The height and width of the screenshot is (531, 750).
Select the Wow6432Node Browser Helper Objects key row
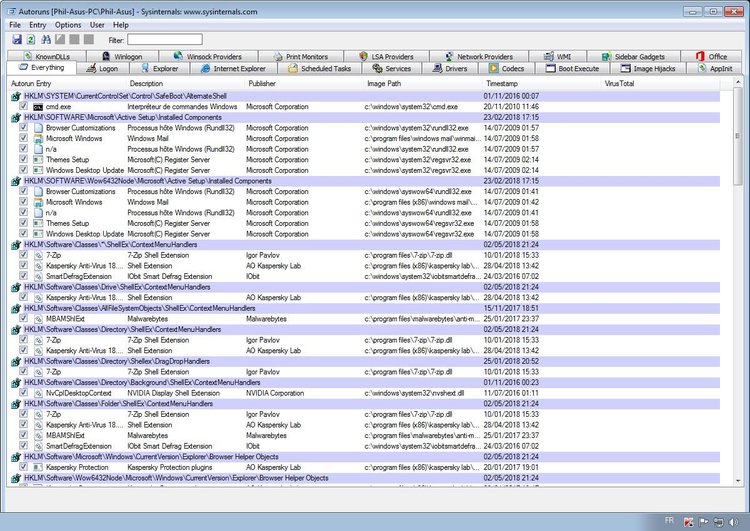[x=365, y=478]
